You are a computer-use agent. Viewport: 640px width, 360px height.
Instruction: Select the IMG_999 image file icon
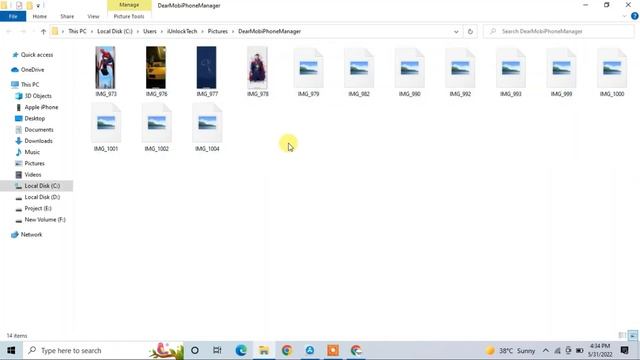coord(562,68)
